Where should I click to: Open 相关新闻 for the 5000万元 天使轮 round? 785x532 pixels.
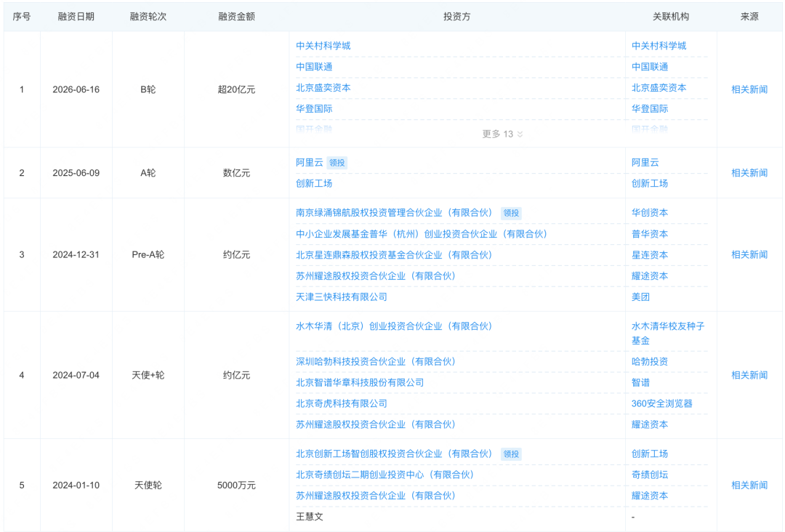point(749,485)
